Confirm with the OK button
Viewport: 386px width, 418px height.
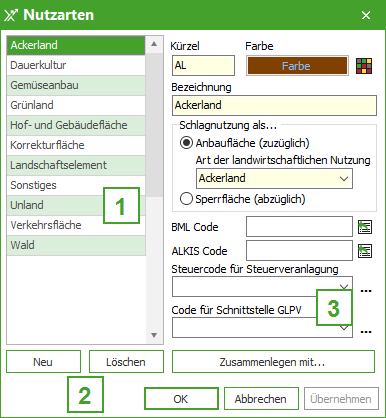pos(181,399)
